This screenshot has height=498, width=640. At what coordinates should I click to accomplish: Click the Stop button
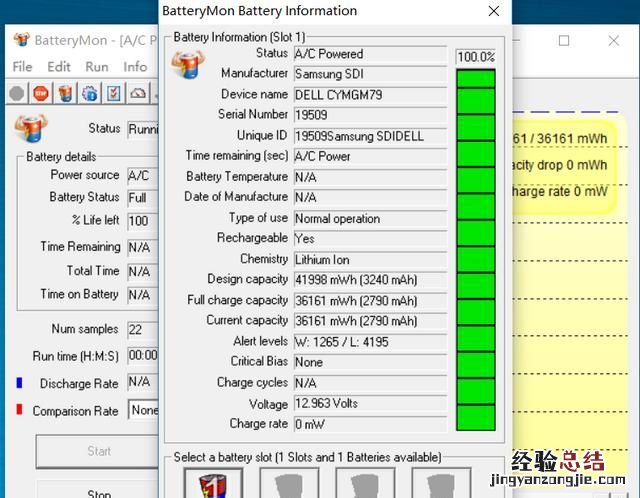click(98, 490)
